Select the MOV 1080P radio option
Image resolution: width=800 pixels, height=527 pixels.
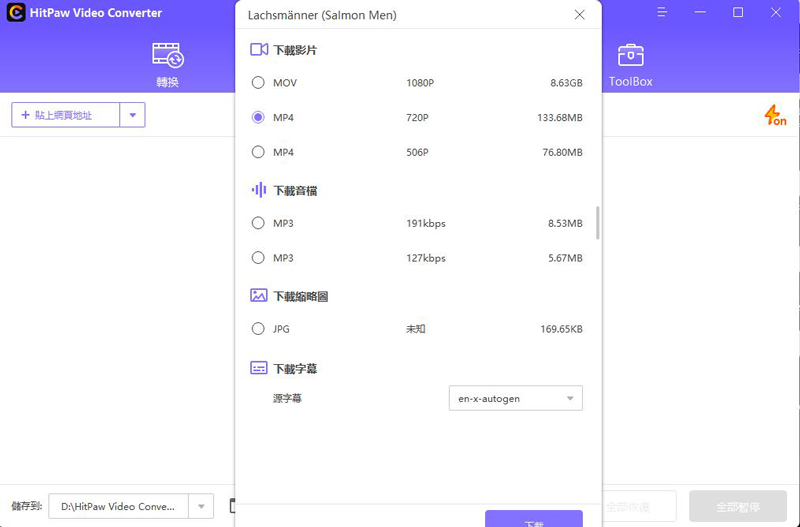(x=258, y=83)
